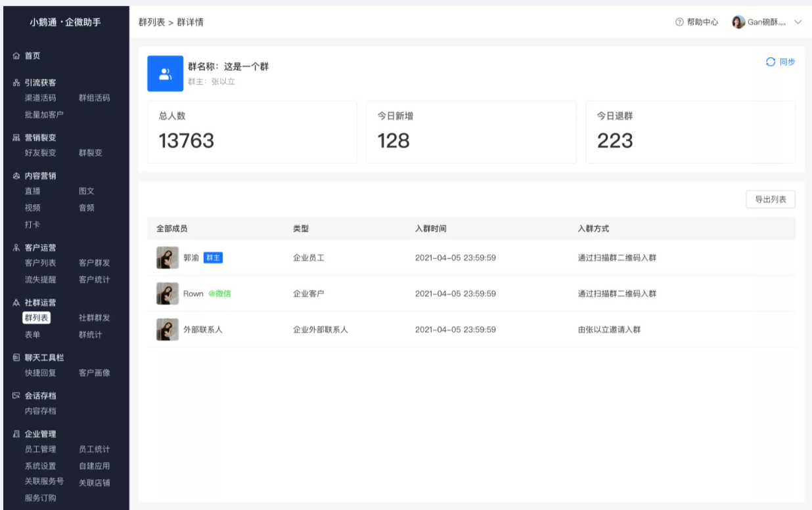Screen dimensions: 812x510
Task: Click the 总人数 value 13763
Action: pos(187,140)
